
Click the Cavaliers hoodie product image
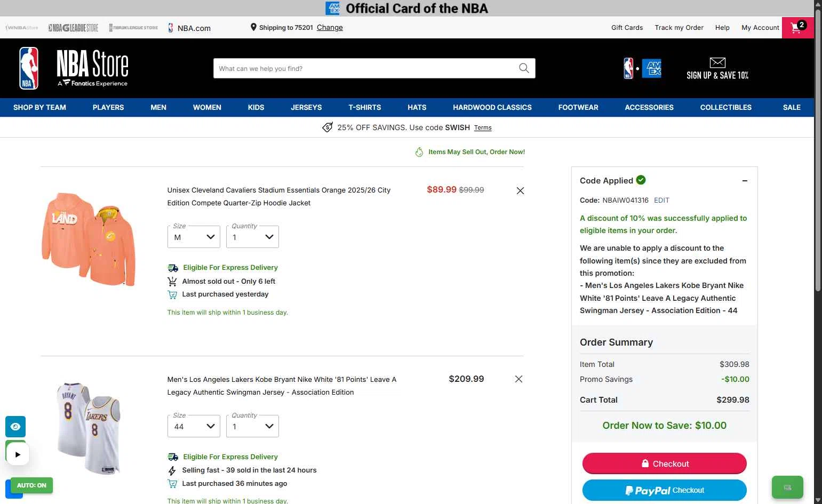coord(89,239)
